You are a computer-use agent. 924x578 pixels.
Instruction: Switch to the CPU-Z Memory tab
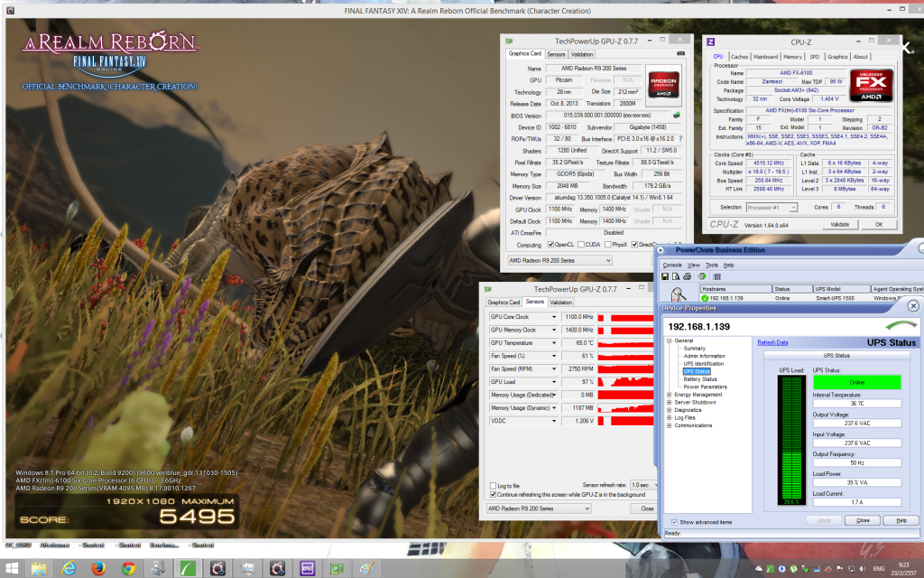pyautogui.click(x=792, y=57)
